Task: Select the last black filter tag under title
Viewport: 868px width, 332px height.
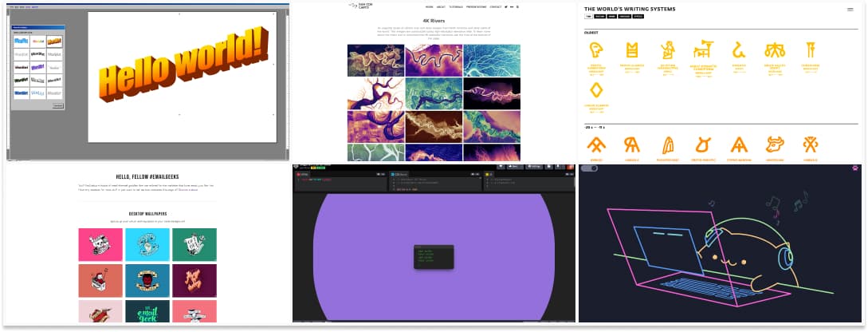Action: [x=638, y=16]
